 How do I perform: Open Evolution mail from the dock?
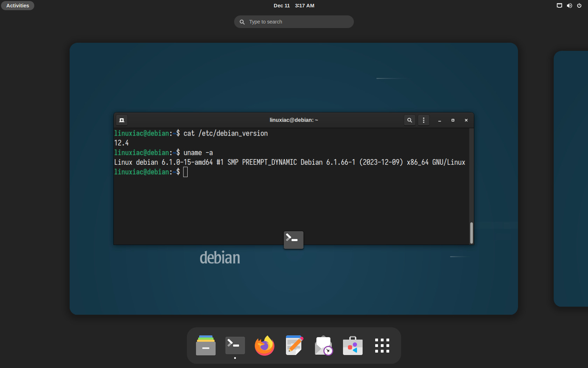point(323,346)
